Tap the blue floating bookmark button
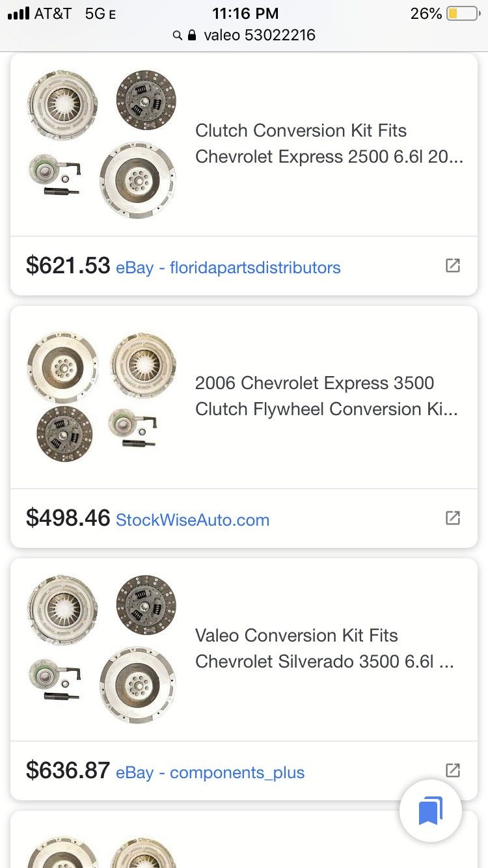The height and width of the screenshot is (868, 488). 430,811
